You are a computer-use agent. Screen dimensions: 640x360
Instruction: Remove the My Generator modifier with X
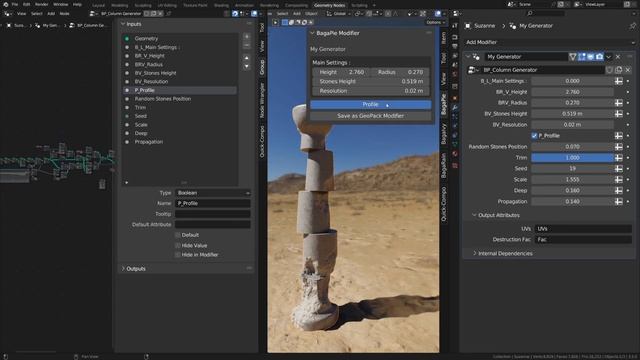[x=618, y=57]
